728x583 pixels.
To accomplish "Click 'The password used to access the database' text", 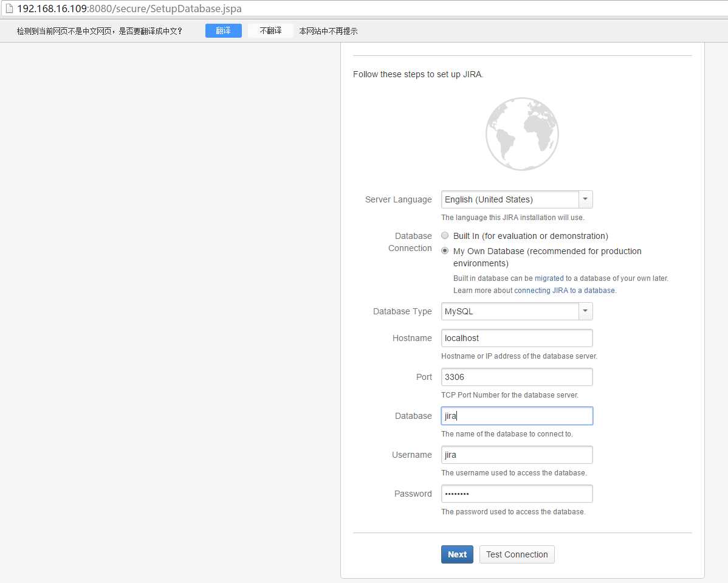I will coord(513,512).
